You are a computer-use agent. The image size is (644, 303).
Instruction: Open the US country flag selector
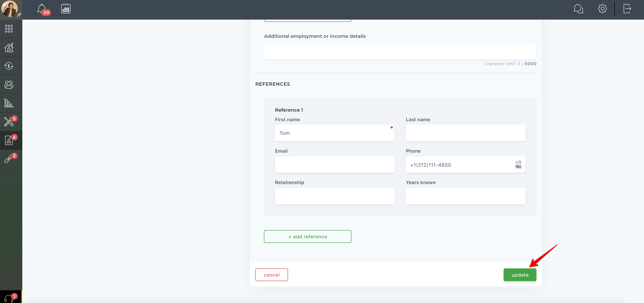[518, 164]
